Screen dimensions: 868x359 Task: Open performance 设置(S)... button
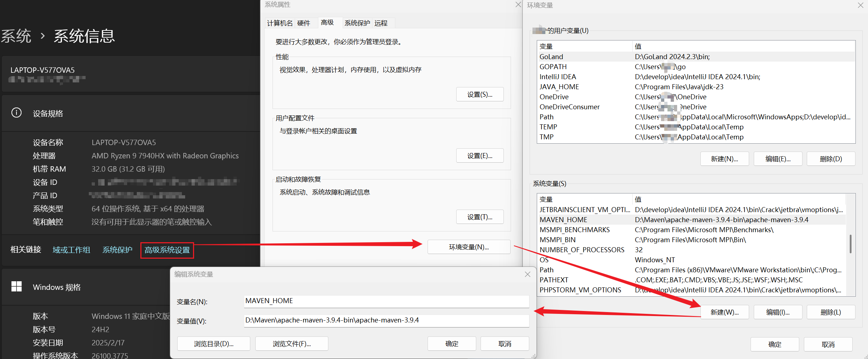point(480,95)
